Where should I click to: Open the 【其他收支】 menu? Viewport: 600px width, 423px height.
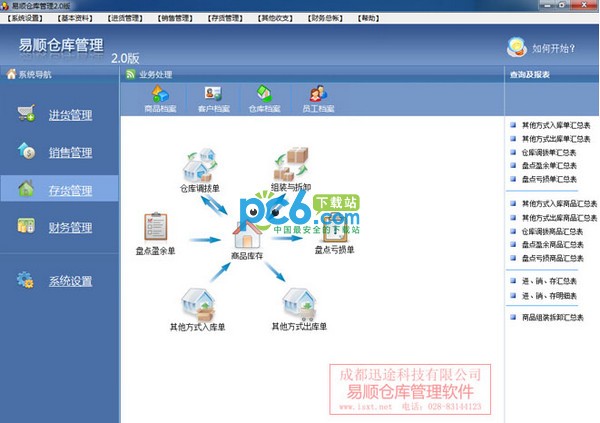pos(275,18)
